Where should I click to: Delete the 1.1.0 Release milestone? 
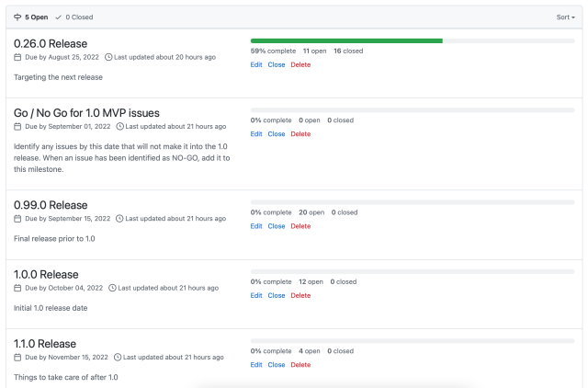click(x=300, y=365)
